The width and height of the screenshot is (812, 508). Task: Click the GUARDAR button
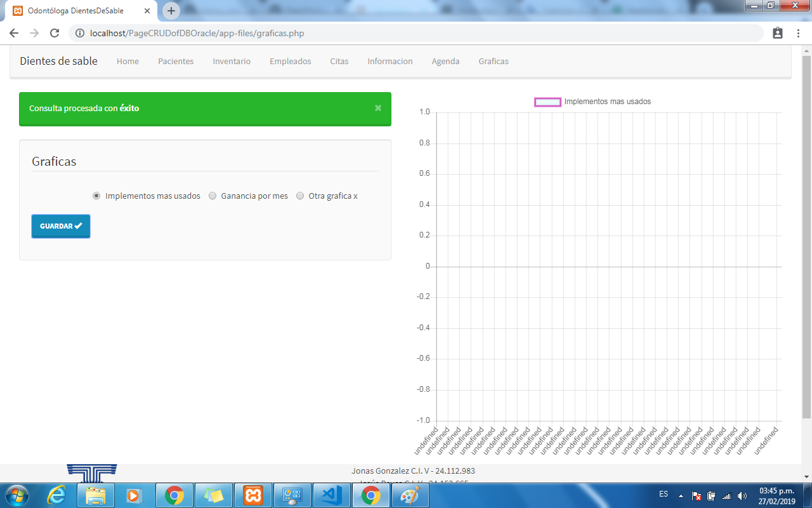point(61,226)
